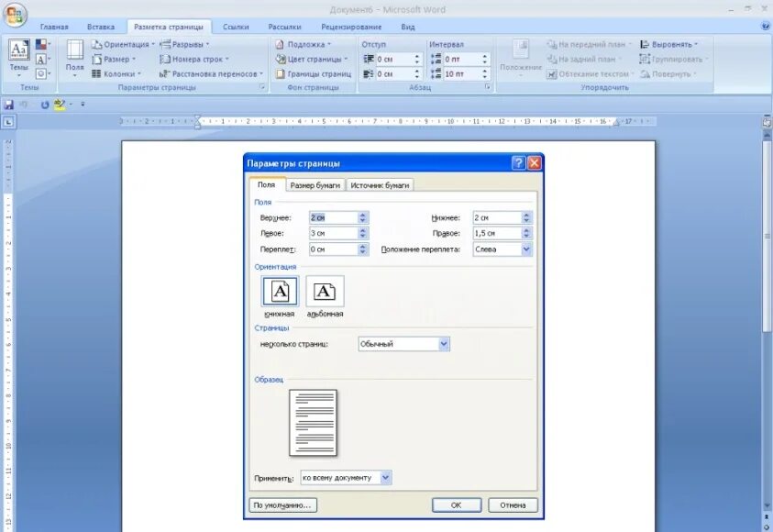Click the tab selector at ruler corner
This screenshot has width=773, height=532.
tap(8, 122)
